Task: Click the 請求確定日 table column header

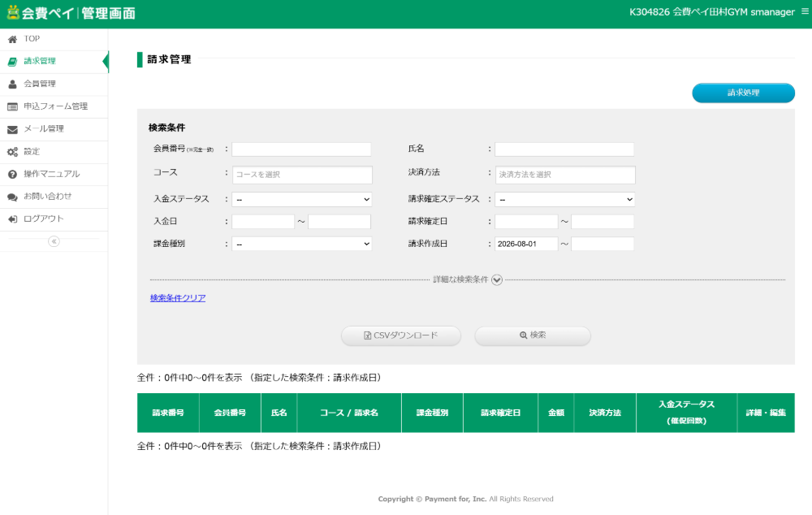Action: [x=501, y=413]
